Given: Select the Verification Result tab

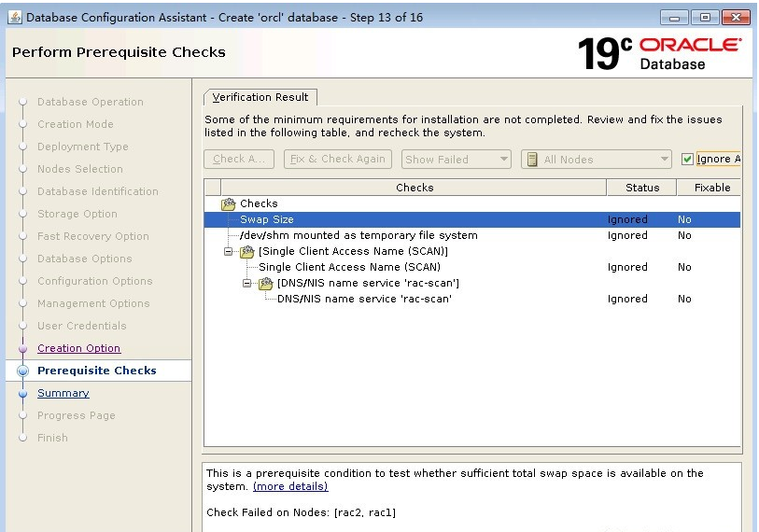Looking at the screenshot, I should (261, 97).
